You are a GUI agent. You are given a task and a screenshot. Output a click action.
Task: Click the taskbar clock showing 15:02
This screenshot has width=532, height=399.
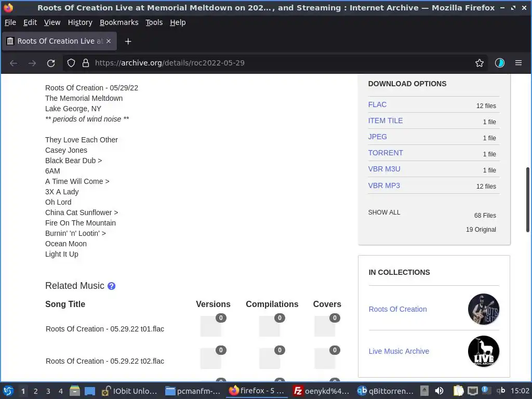click(x=520, y=391)
